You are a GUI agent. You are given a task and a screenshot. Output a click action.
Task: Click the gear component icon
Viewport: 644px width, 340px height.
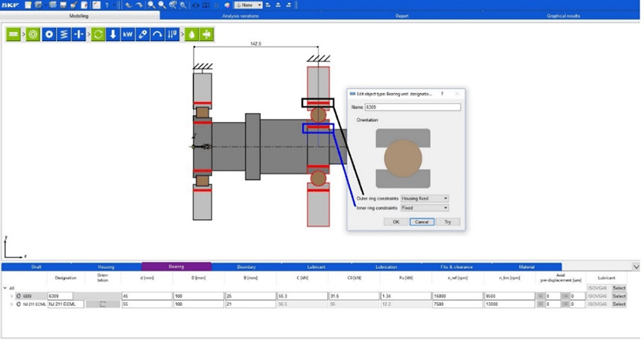point(49,35)
